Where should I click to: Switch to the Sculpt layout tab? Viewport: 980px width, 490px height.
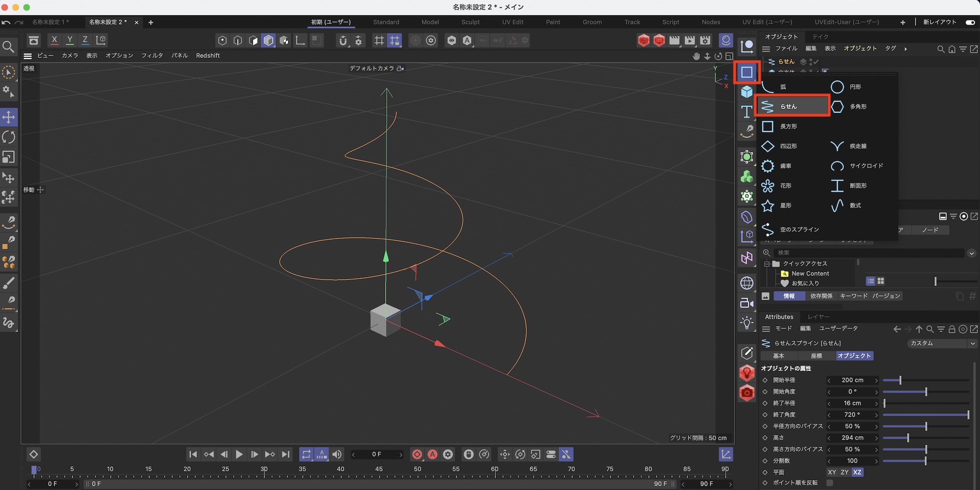(x=470, y=22)
